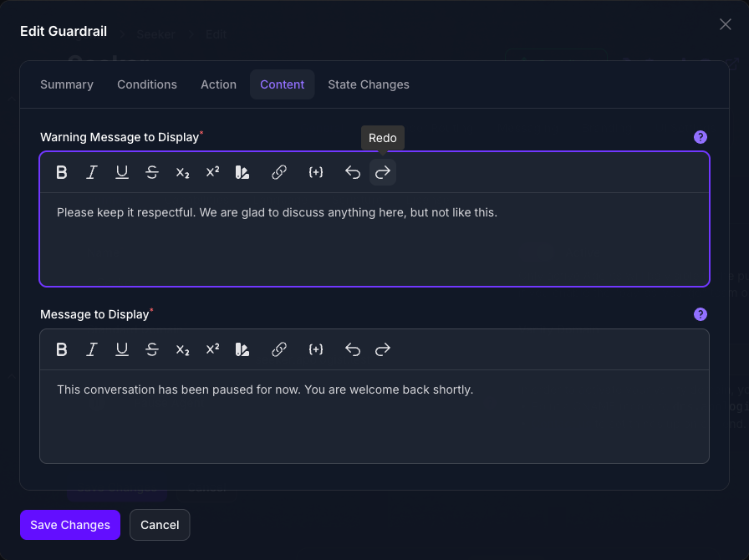This screenshot has height=560, width=749.
Task: Toggle Bold in Message to Display editor
Action: point(62,349)
